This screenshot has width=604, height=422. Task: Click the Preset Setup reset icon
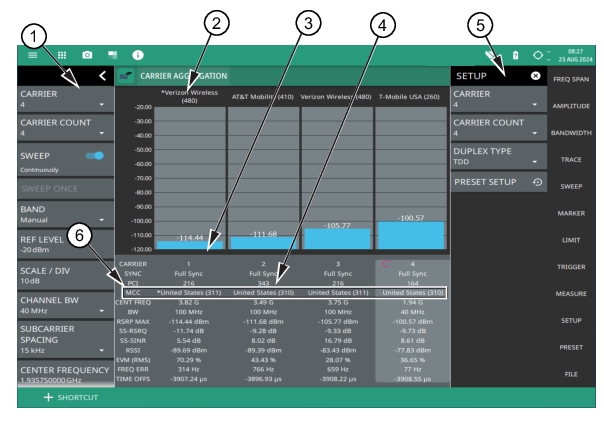(539, 183)
